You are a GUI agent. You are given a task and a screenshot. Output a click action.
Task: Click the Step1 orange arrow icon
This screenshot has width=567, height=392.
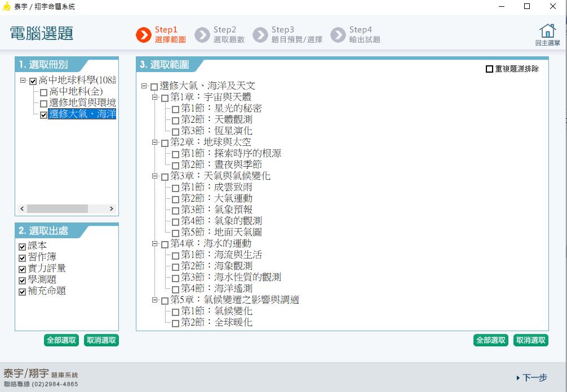[143, 35]
